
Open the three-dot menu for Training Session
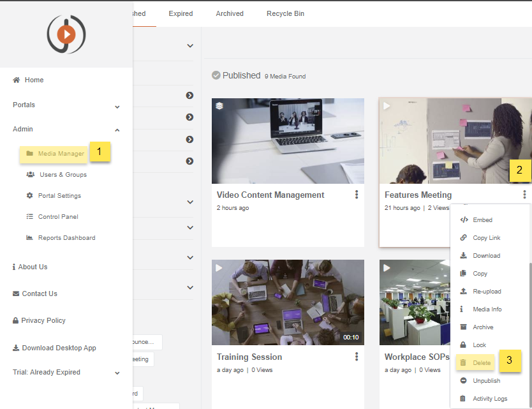(x=357, y=357)
